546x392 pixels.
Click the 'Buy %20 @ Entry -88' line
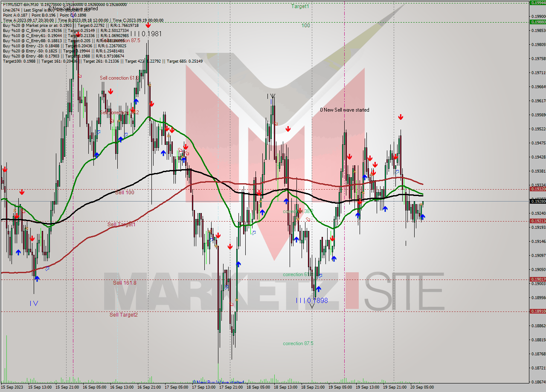[64, 56]
